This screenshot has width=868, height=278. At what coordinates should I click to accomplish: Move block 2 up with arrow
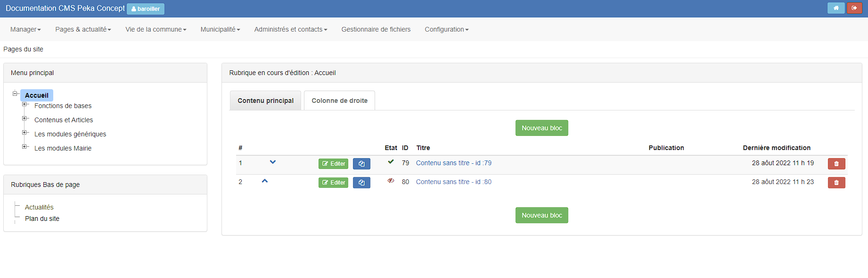coord(265,181)
